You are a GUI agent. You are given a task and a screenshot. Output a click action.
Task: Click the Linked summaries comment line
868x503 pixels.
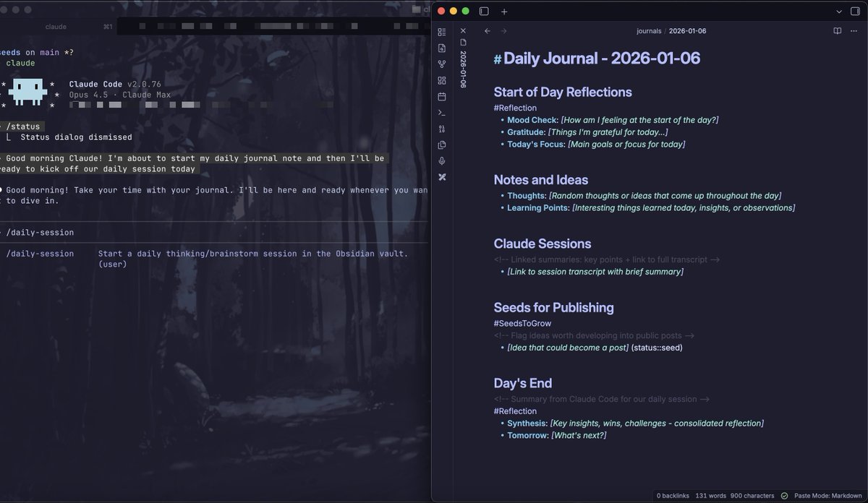click(x=607, y=259)
